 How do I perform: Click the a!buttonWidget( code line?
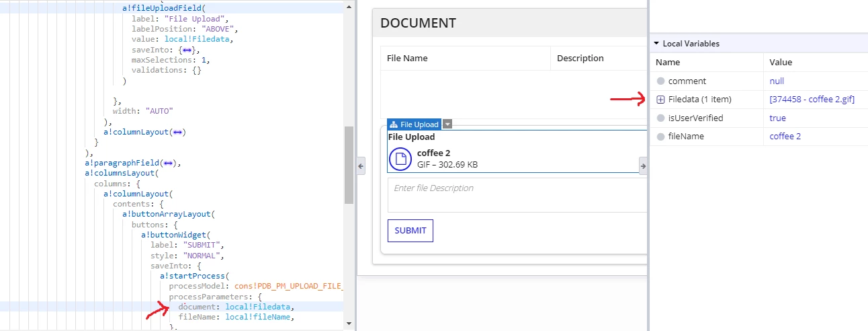pyautogui.click(x=175, y=235)
